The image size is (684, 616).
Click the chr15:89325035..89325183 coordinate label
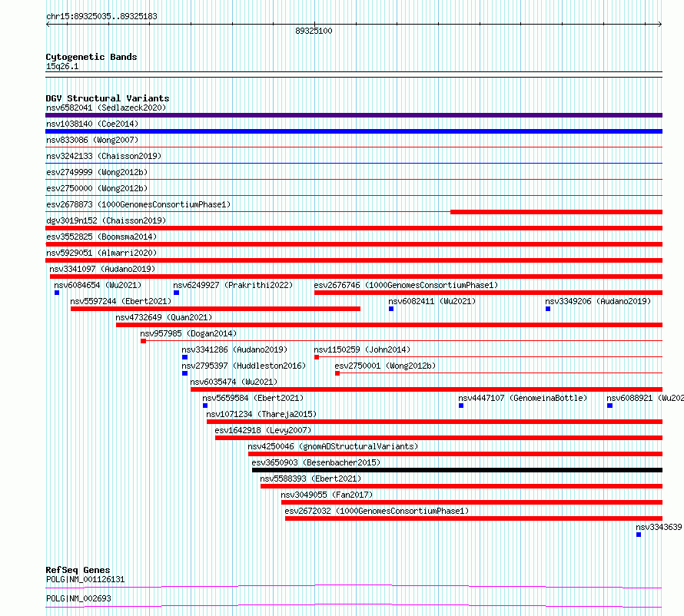[x=101, y=17]
